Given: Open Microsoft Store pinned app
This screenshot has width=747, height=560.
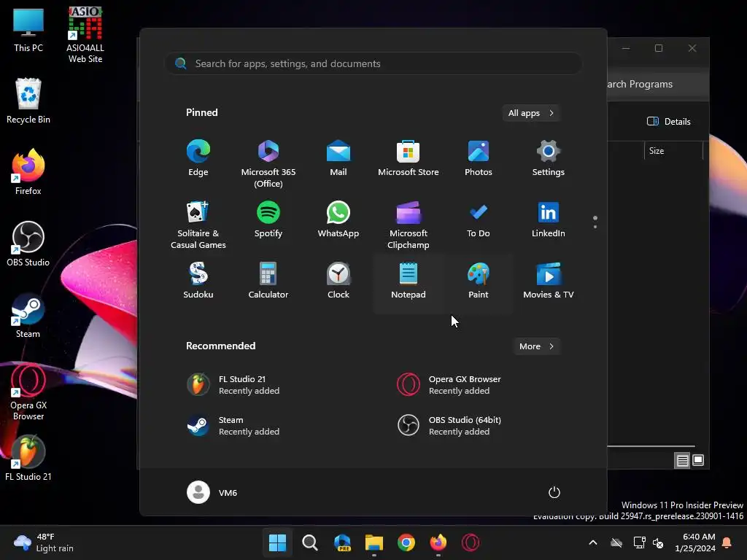Looking at the screenshot, I should [x=409, y=158].
